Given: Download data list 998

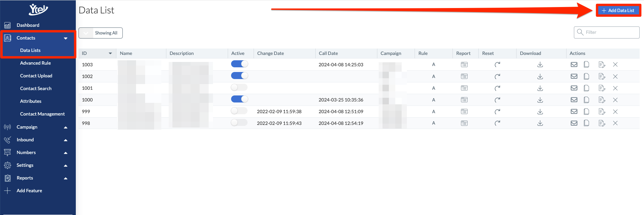Looking at the screenshot, I should pos(540,123).
